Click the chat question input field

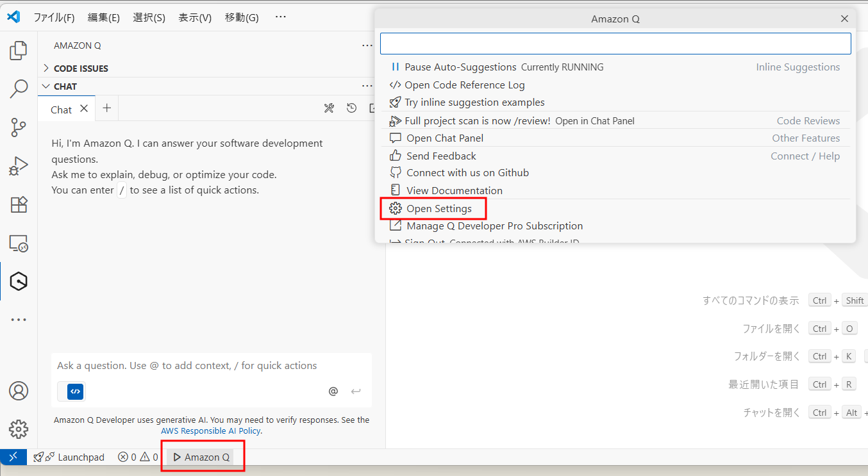click(x=212, y=366)
